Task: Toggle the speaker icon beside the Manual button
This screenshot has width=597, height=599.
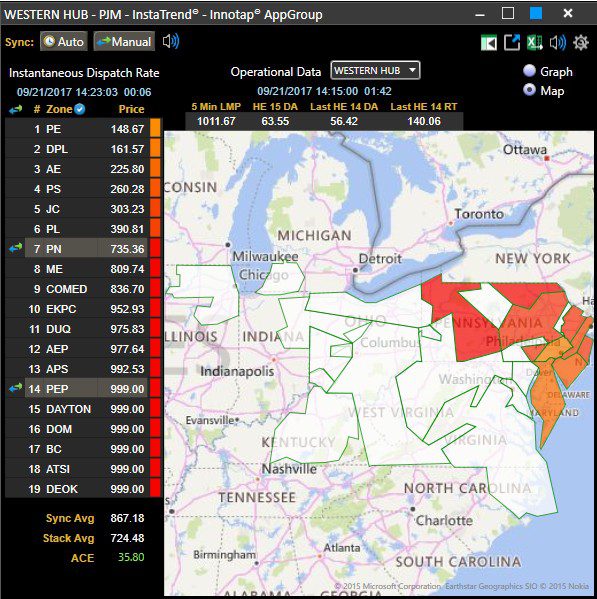Action: (170, 41)
